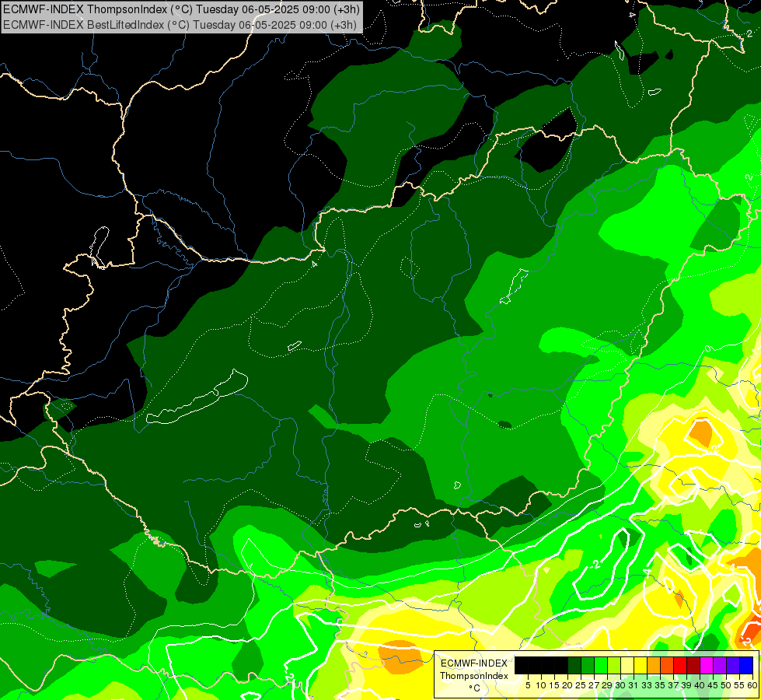Click the yellow 31-33 legend swatch
Screen dimensions: 761x700
(641, 665)
